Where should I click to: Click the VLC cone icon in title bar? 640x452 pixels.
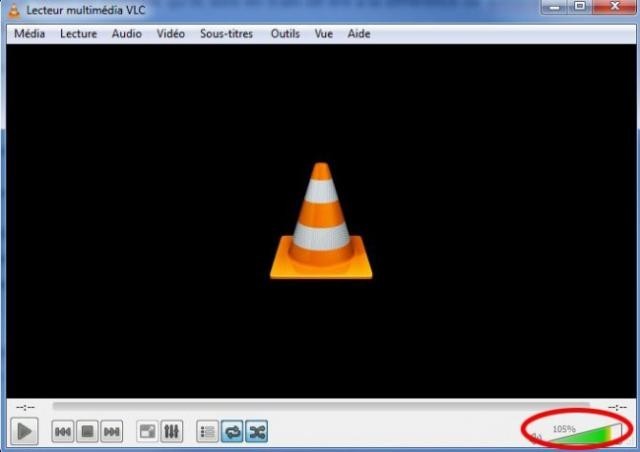(x=14, y=9)
